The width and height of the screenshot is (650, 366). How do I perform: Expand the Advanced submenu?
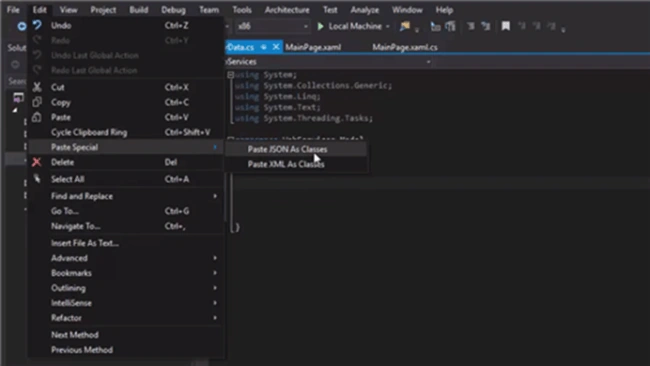[x=215, y=258]
